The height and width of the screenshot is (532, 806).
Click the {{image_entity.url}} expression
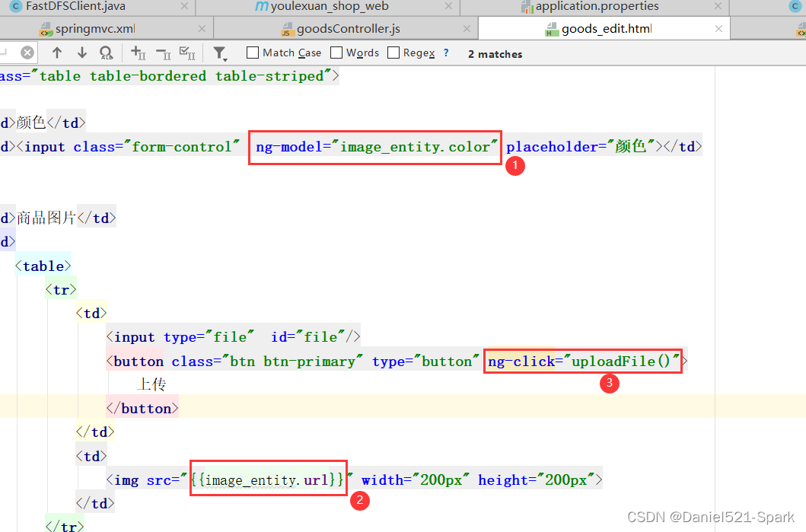pyautogui.click(x=267, y=480)
